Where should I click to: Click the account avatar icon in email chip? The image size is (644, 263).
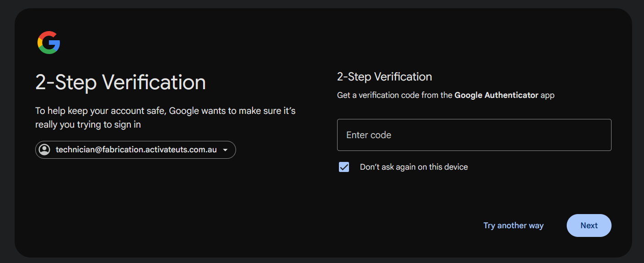click(x=44, y=150)
